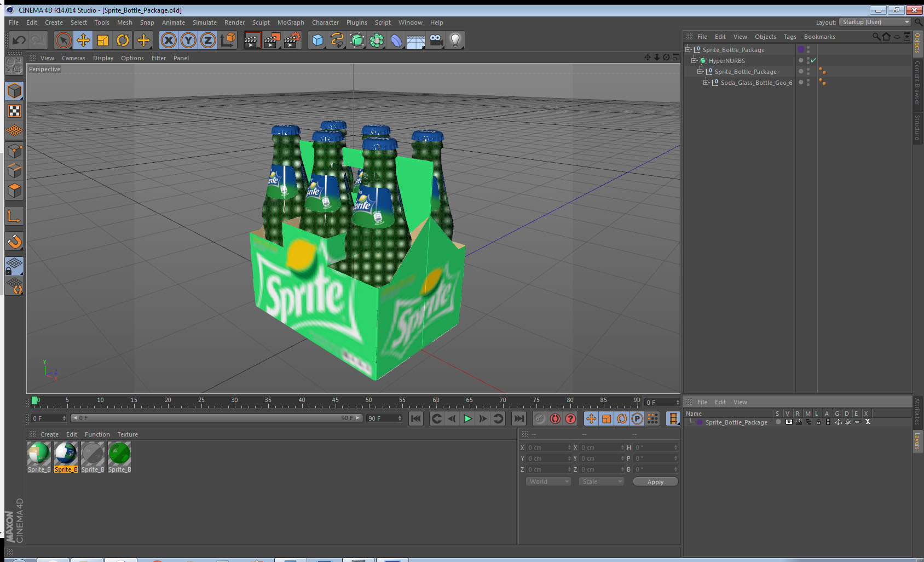Open the viewport Display menu
924x562 pixels.
103,58
